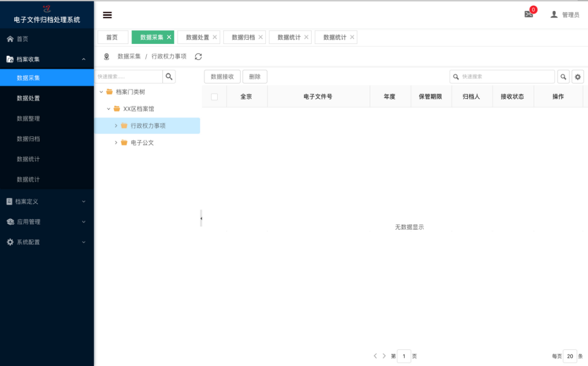Switch to the 数据归档 tab
The width and height of the screenshot is (588, 366).
click(240, 37)
